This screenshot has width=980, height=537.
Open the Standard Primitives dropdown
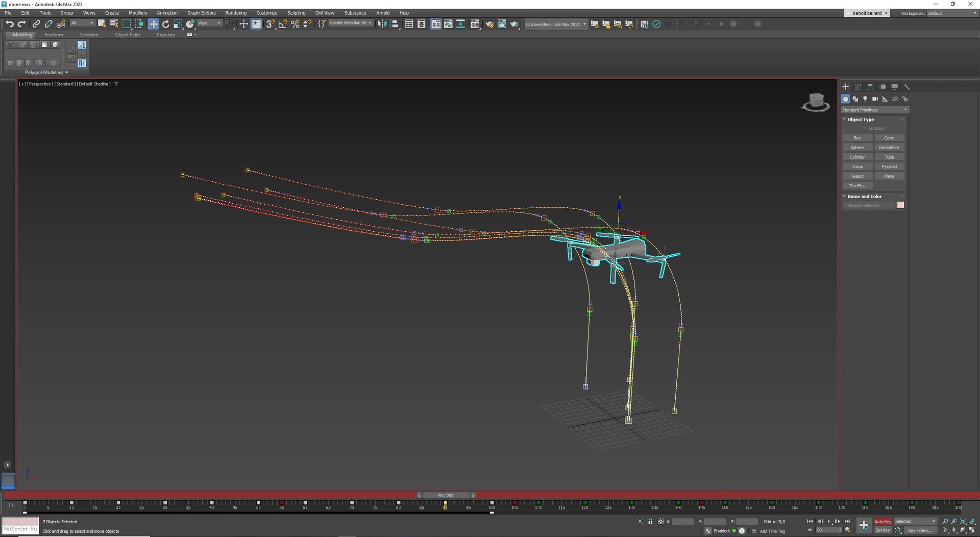pyautogui.click(x=874, y=110)
